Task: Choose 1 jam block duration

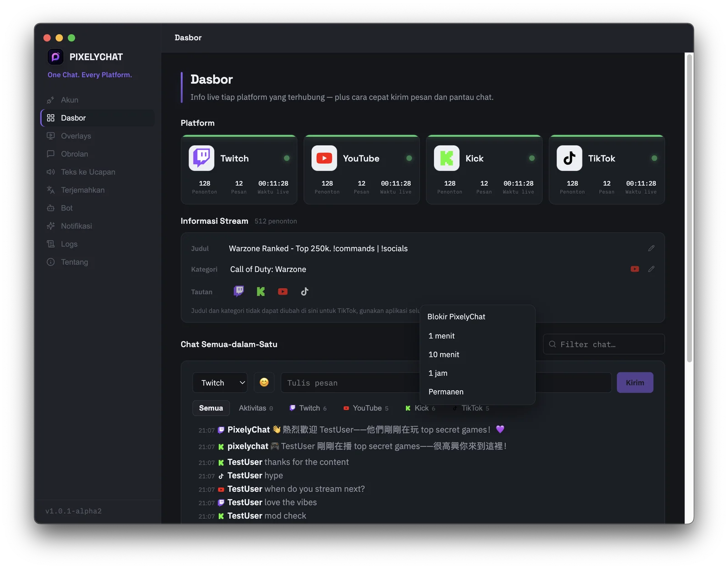Action: coord(477,373)
